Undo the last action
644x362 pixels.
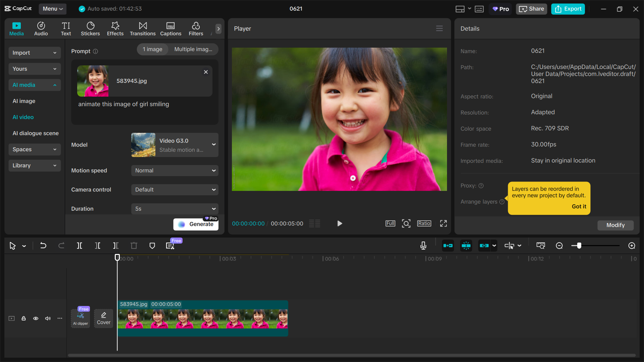[43, 246]
